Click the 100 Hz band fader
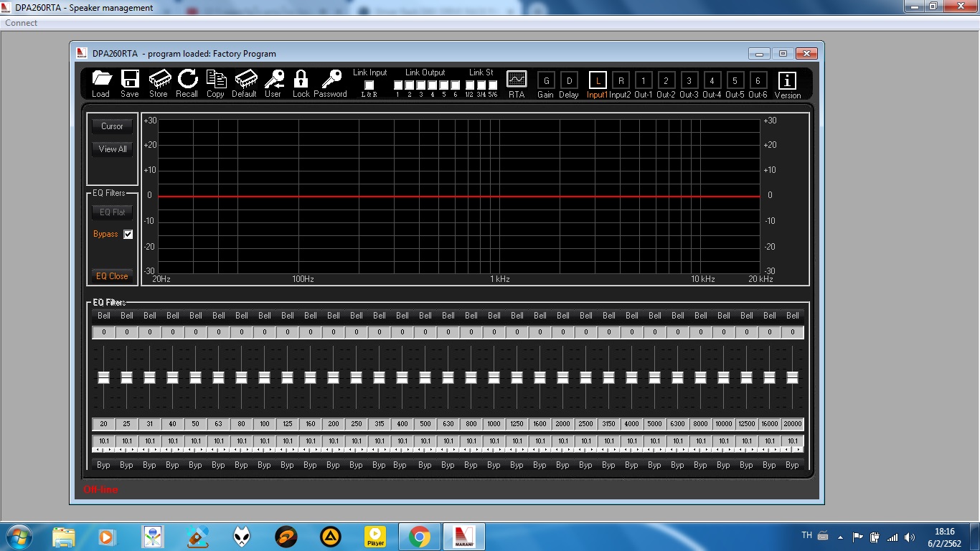 265,377
